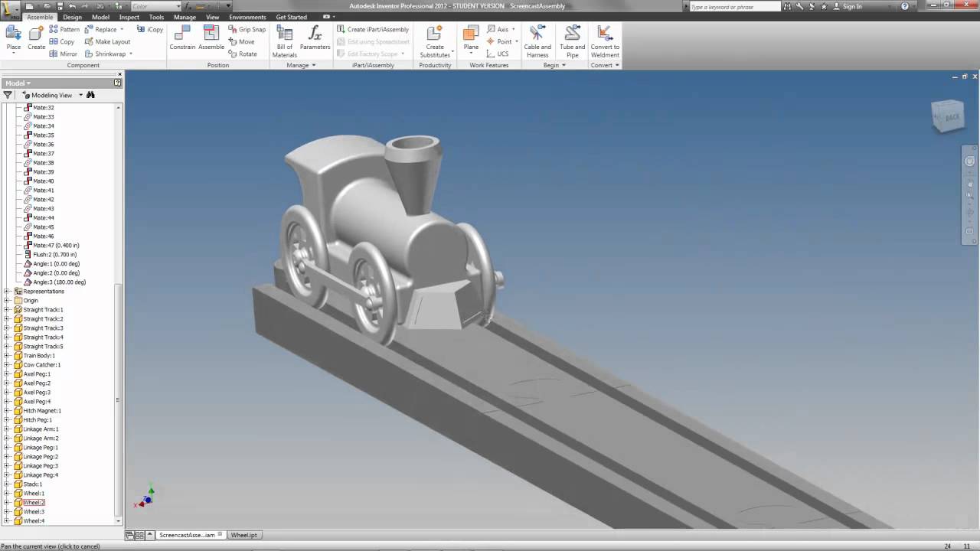The image size is (980, 551).
Task: Open the Environments ribbon tab
Action: coord(247,17)
